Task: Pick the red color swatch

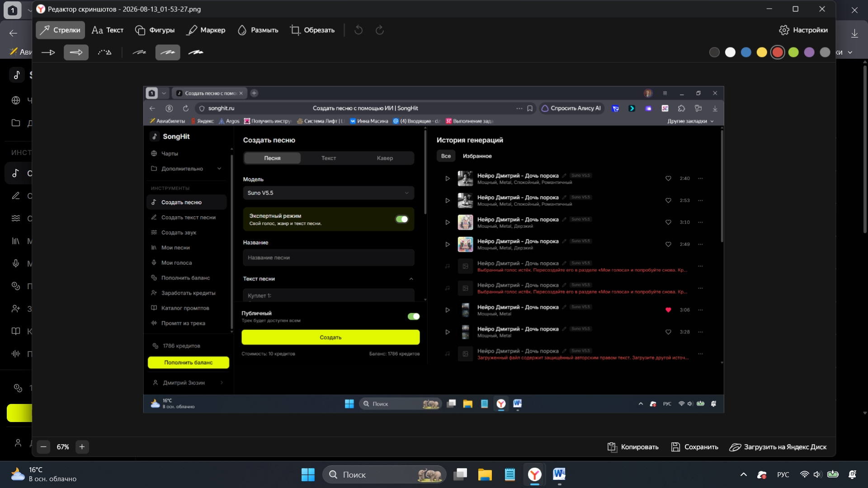Action: click(778, 52)
